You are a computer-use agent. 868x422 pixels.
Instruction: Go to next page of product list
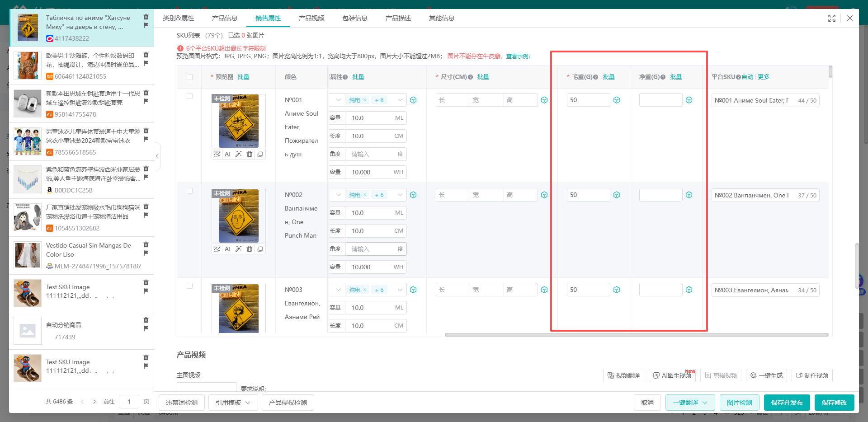94,402
